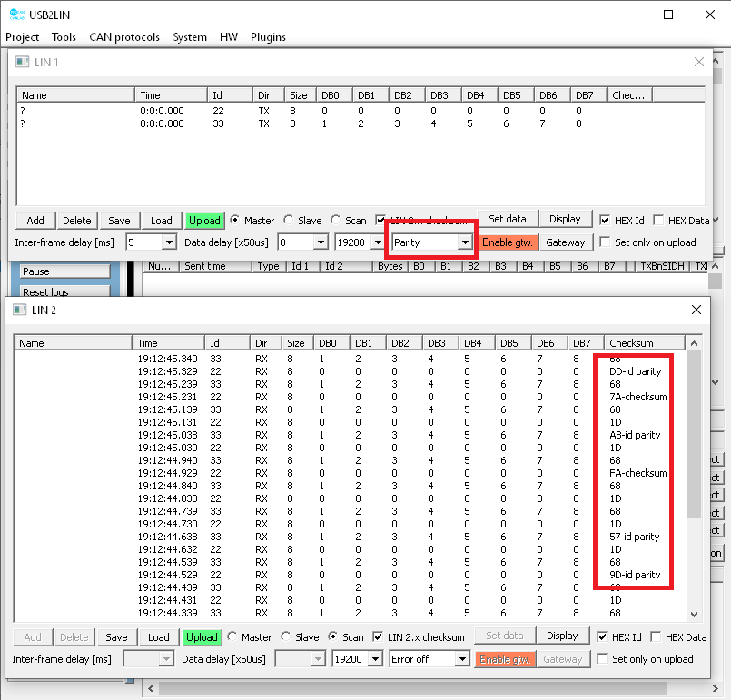Screen dimensions: 731x700
Task: Click green Upload button in LIN 1
Action: coord(204,221)
